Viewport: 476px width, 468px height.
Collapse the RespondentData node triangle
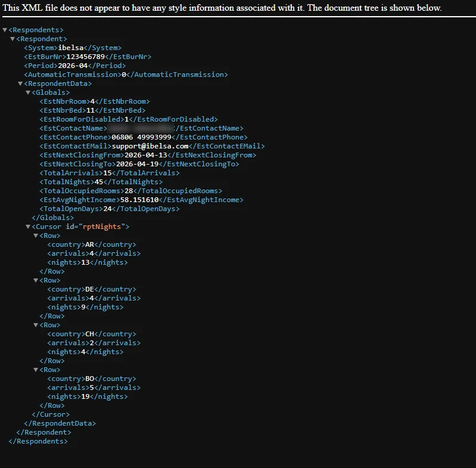20,83
